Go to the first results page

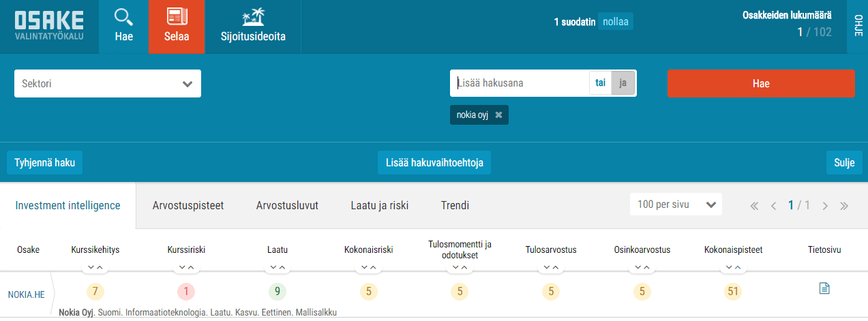coord(754,205)
